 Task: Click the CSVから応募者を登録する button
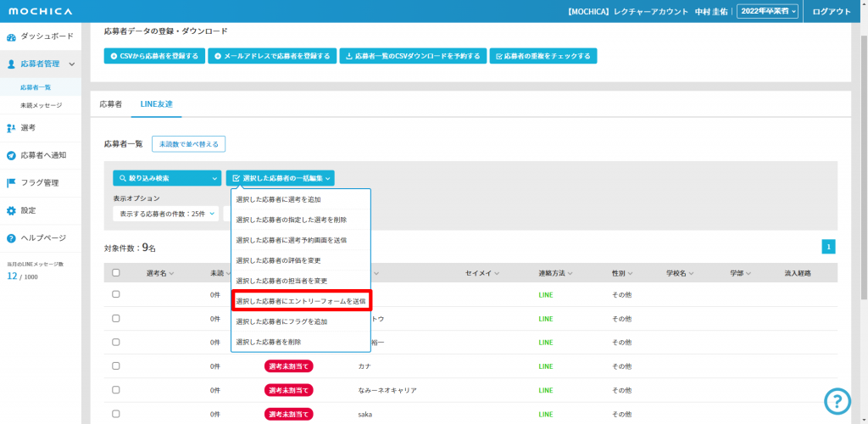(x=154, y=56)
